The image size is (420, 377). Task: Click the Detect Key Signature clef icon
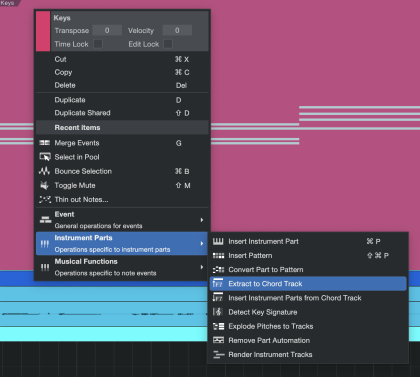point(217,312)
